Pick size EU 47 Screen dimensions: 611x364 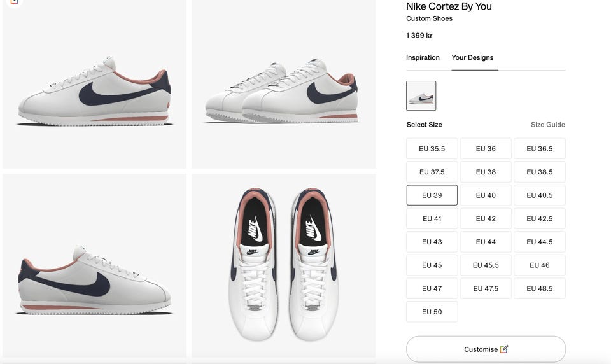[432, 288]
